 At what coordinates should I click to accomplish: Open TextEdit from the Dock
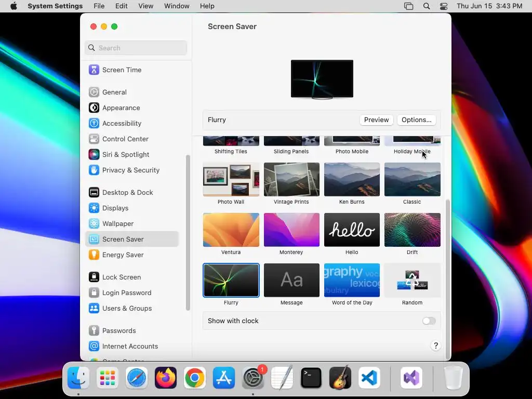coord(282,378)
